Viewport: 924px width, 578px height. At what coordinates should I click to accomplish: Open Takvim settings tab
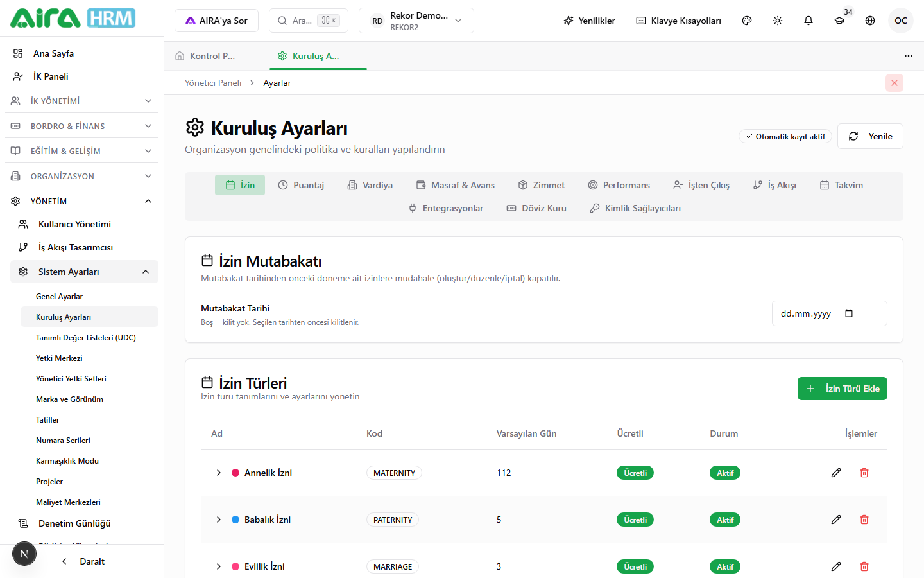[x=841, y=185]
